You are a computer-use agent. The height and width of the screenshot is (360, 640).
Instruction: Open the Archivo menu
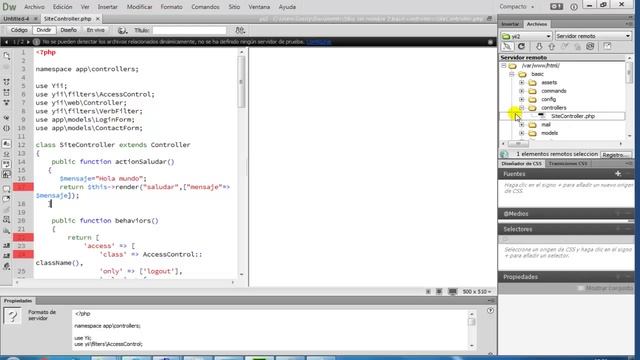(x=34, y=7)
